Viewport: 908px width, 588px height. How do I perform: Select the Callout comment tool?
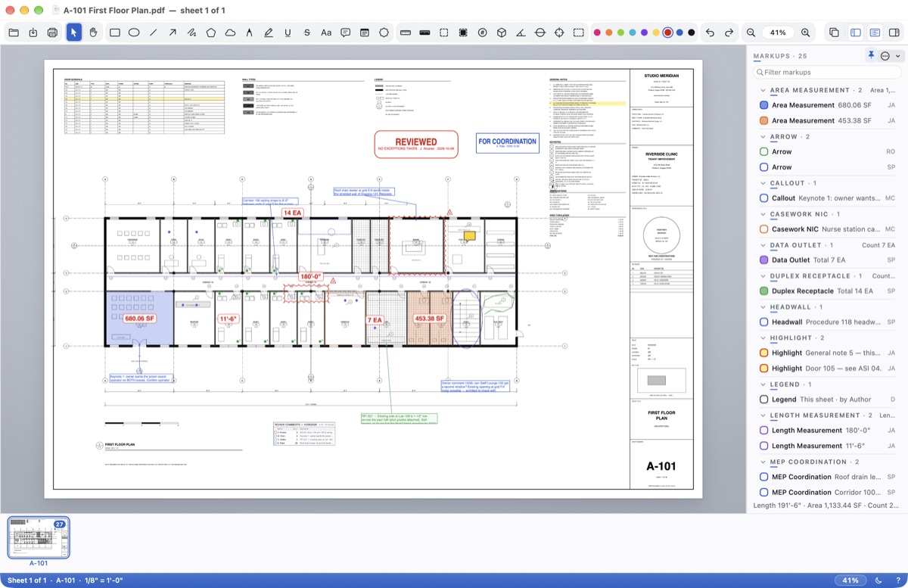pos(345,33)
